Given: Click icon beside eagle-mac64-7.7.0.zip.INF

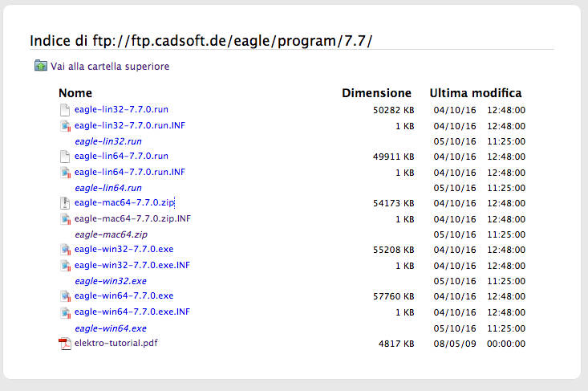Looking at the screenshot, I should 65,218.
